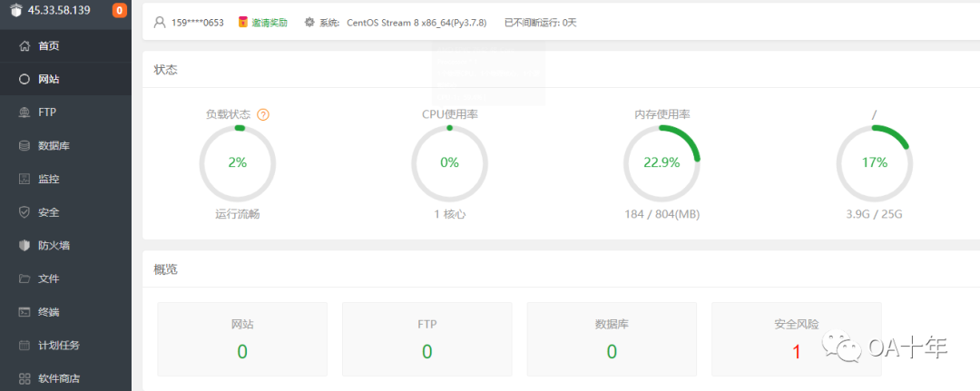Go to 网站 in the sidebar
Screen dimensions: 980x391
pos(65,79)
